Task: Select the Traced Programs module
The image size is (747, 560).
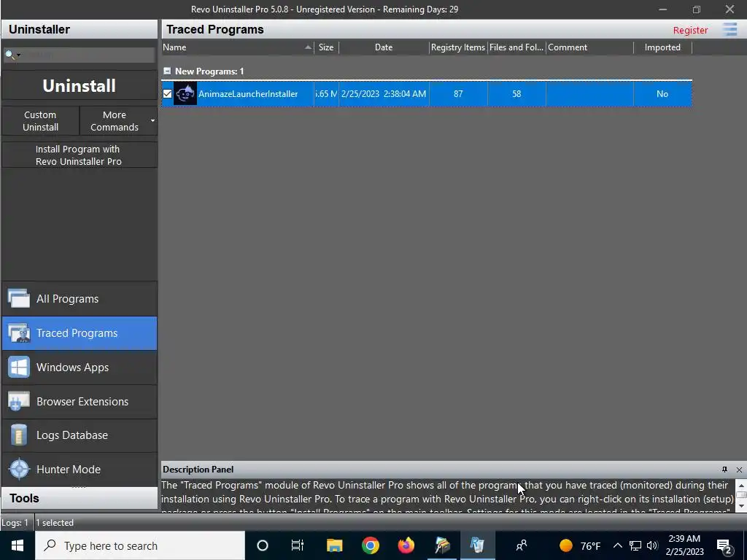Action: click(79, 333)
